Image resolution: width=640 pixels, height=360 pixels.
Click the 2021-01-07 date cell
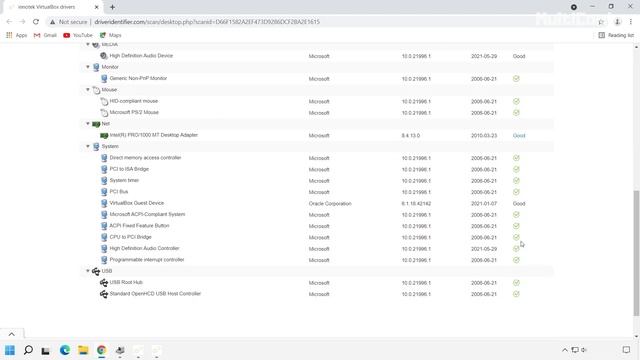tap(484, 203)
